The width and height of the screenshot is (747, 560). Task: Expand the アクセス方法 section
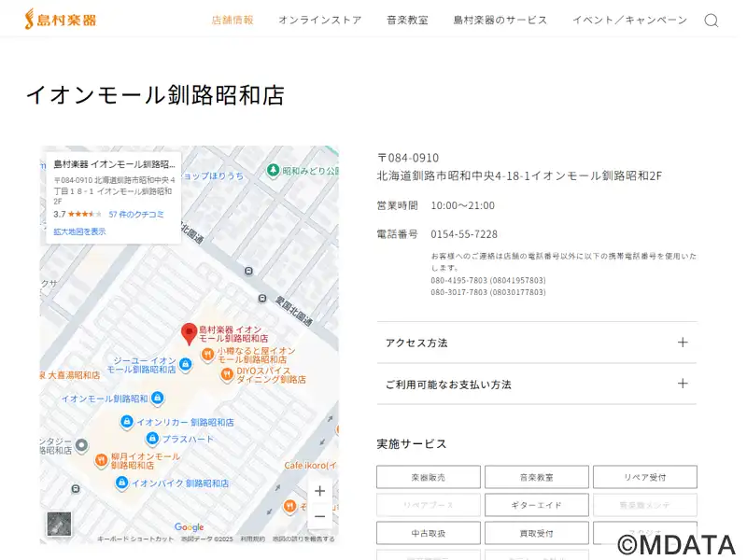(x=537, y=343)
